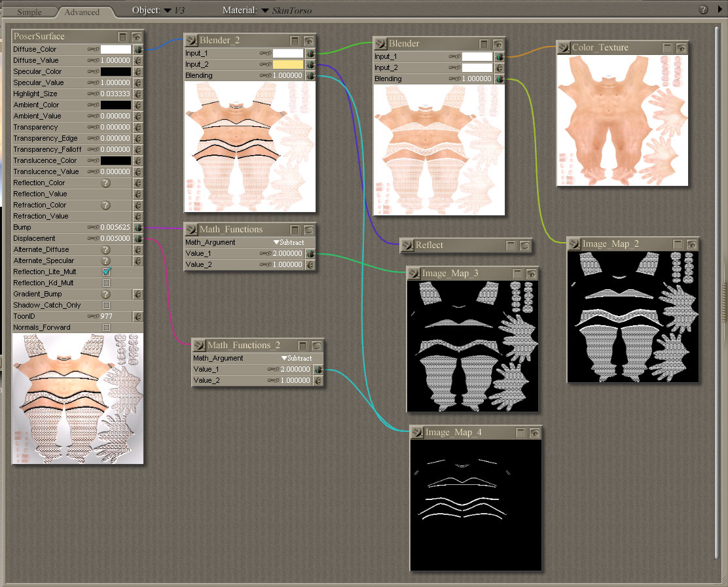Click the Reflection_Color question mark icon

pyautogui.click(x=105, y=183)
